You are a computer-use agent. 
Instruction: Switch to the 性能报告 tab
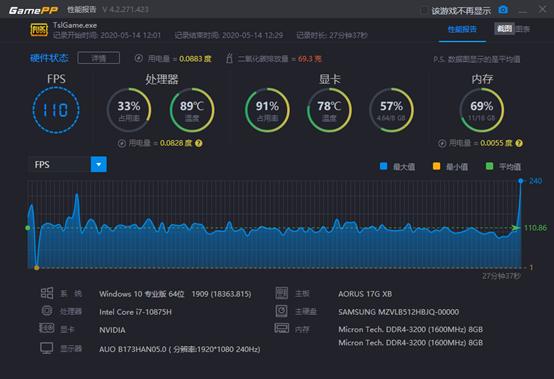coord(462,29)
